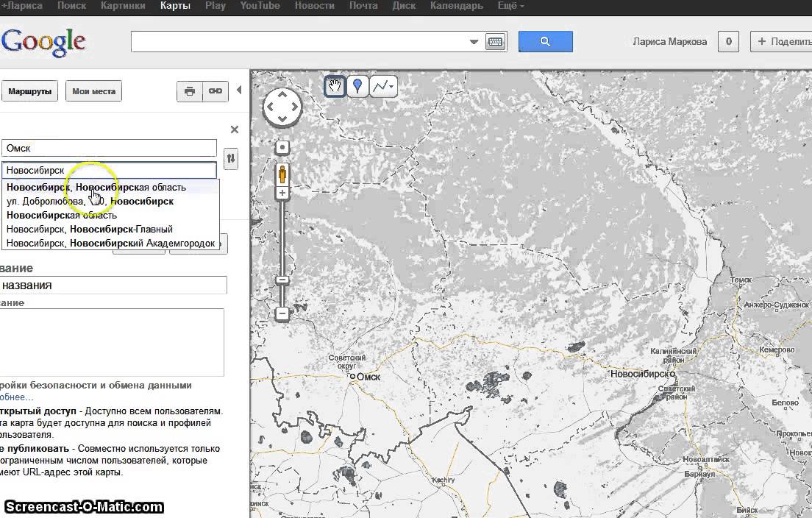Open the Подробнее link
812x518 pixels.
[17, 397]
